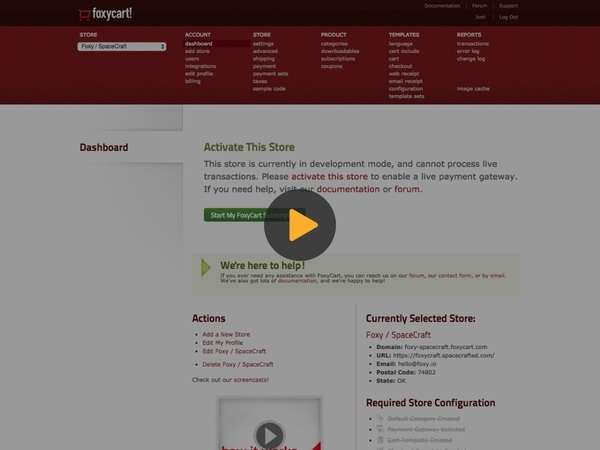The height and width of the screenshot is (450, 600).
Task: Open transactions under Reports menu
Action: 473,44
